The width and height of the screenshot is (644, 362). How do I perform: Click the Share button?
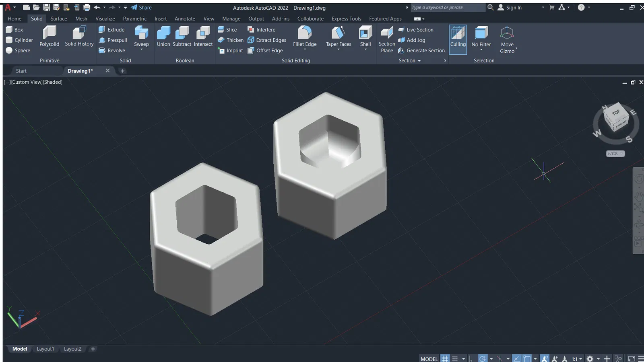click(141, 8)
